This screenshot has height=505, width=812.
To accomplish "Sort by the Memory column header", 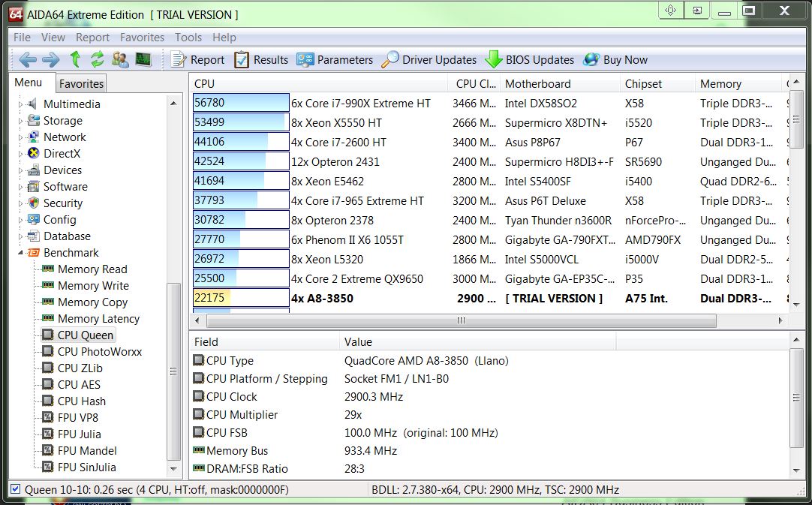I will (738, 83).
